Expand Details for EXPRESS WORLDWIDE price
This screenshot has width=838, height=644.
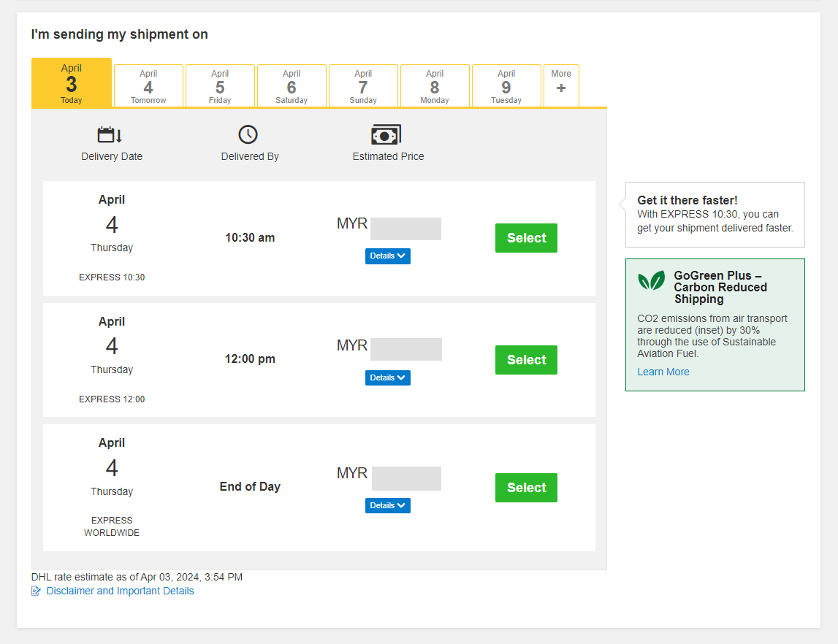pos(388,506)
